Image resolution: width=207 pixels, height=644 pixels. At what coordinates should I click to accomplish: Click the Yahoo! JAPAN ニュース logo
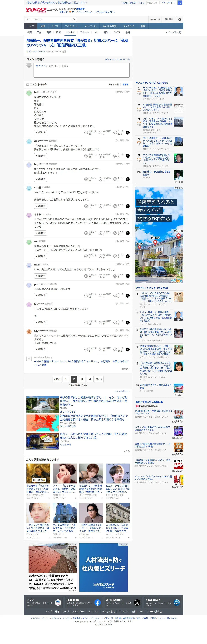coord(41,10)
